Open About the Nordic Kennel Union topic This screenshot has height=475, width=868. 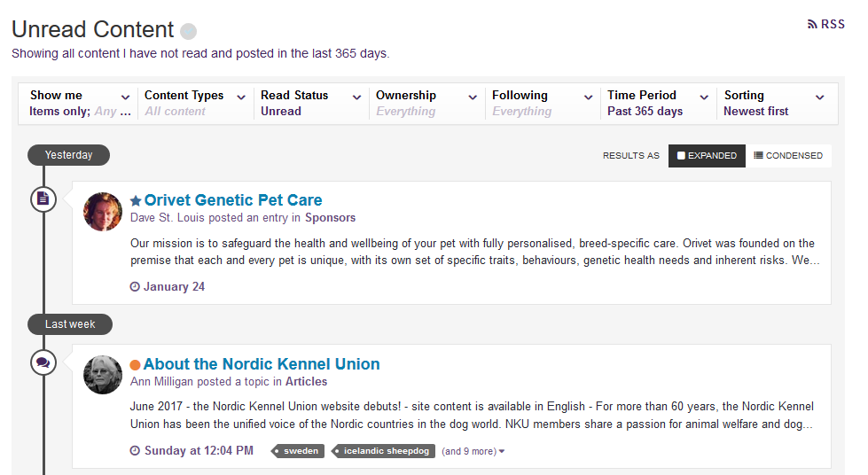[x=262, y=364]
